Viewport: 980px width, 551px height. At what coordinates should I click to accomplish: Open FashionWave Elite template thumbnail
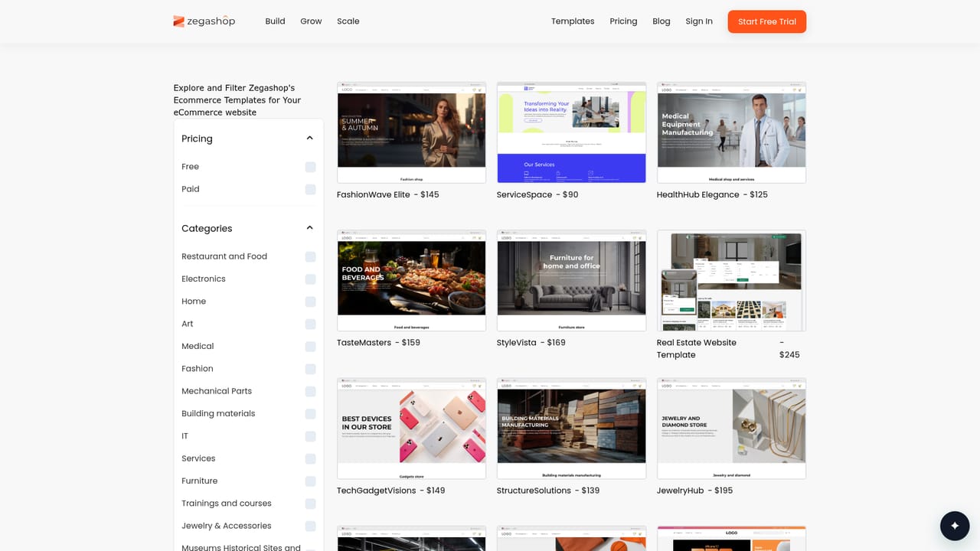(x=411, y=132)
